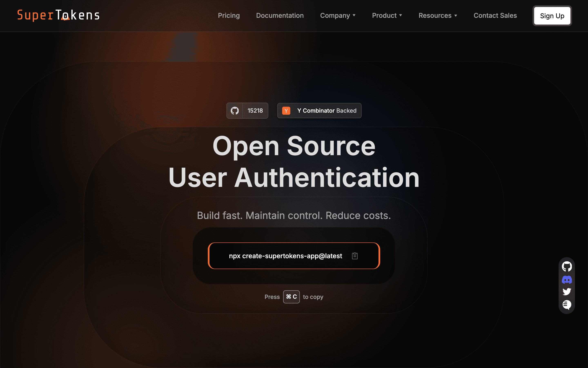Open the Y Combinator Backed badge

point(319,111)
